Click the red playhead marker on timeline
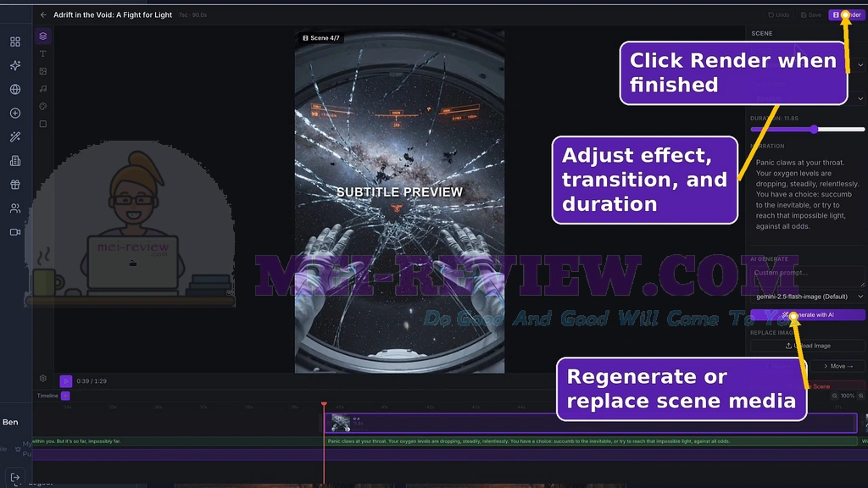 tap(324, 405)
